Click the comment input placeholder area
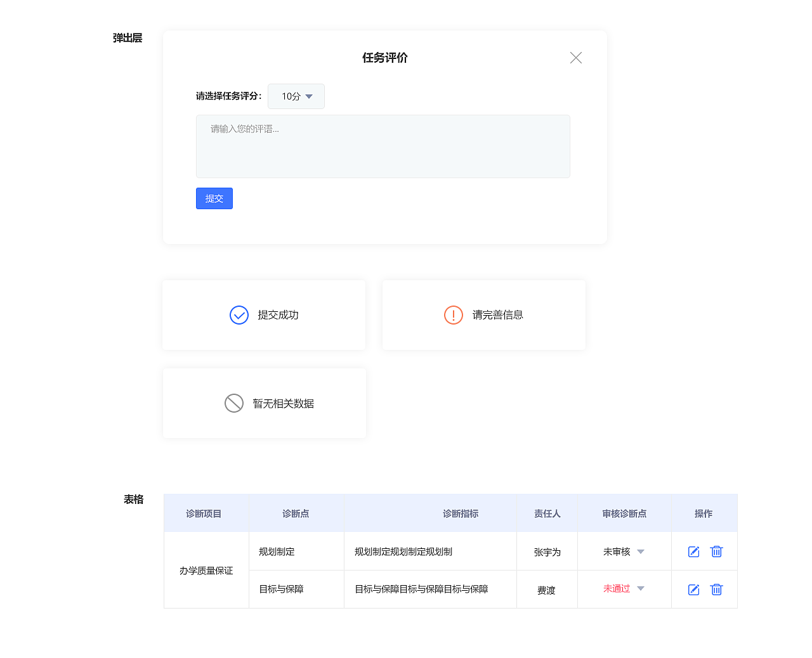 click(383, 146)
